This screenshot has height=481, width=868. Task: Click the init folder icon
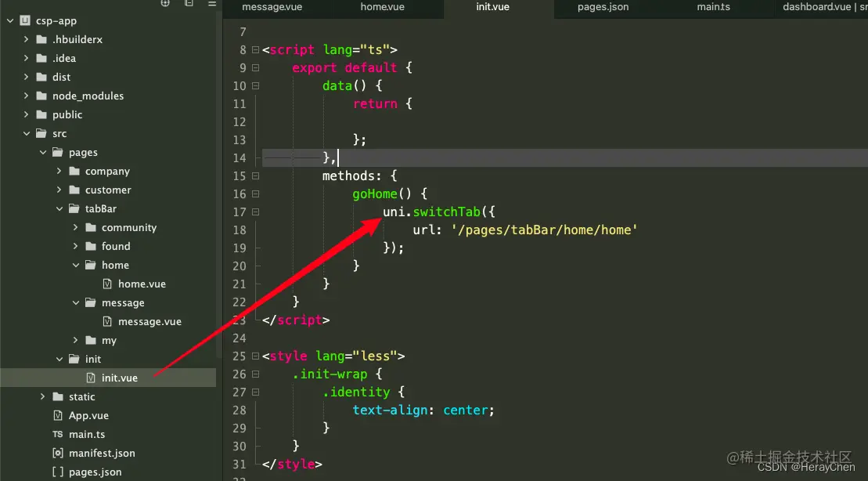coord(74,359)
